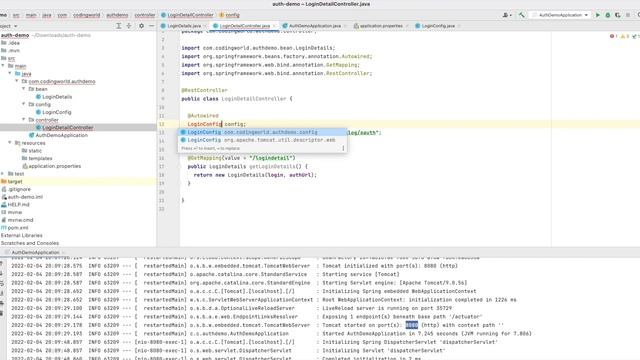Expand External Libraries node
The height and width of the screenshot is (360, 640).
(x=22, y=236)
